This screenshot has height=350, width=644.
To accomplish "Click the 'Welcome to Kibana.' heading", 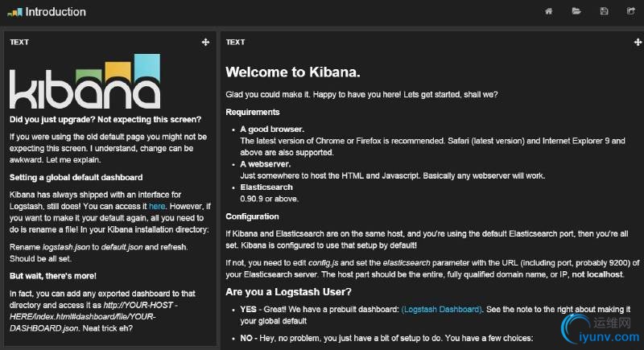I will coord(293,72).
